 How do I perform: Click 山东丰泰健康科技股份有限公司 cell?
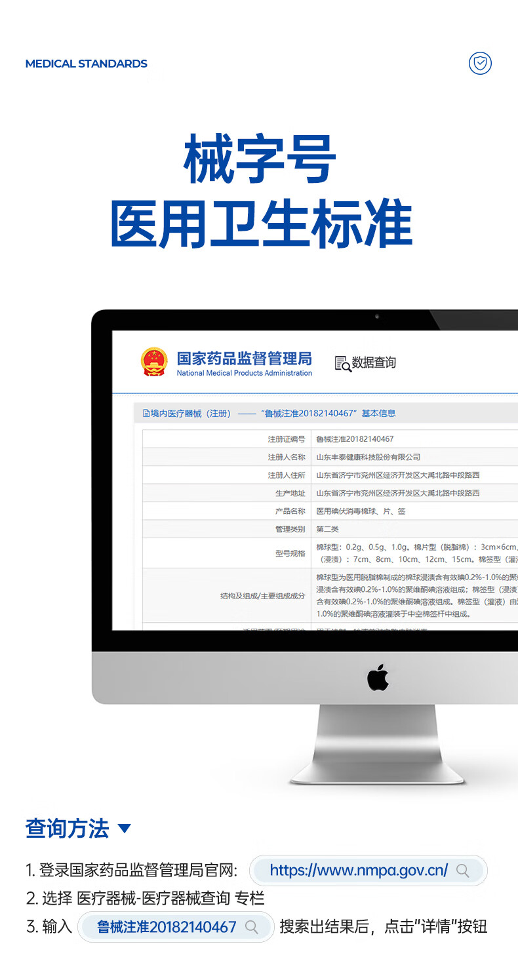coord(369,457)
